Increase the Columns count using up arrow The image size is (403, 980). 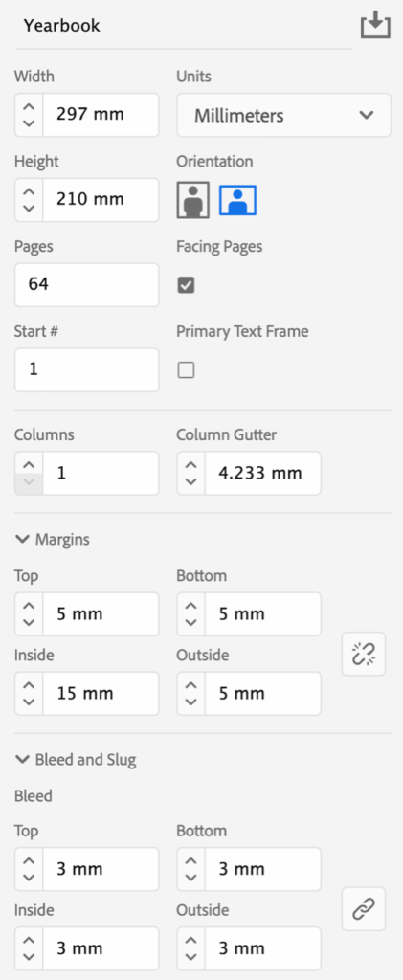click(x=29, y=465)
